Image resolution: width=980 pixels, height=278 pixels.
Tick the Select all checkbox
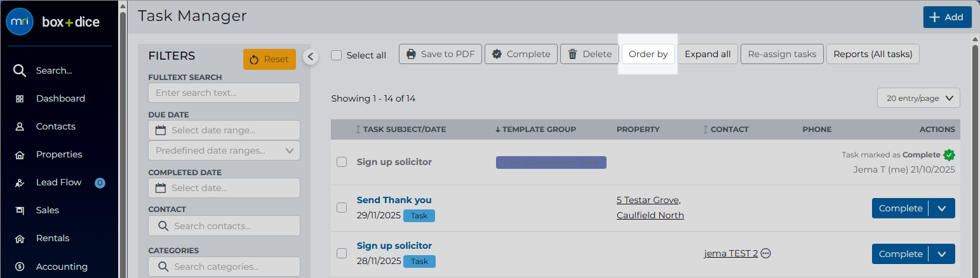coord(337,55)
